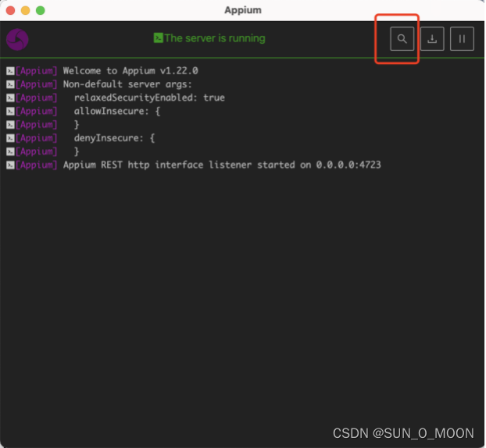Click the terminal icon on the Welcome log row
This screenshot has height=448, width=486.
point(10,71)
